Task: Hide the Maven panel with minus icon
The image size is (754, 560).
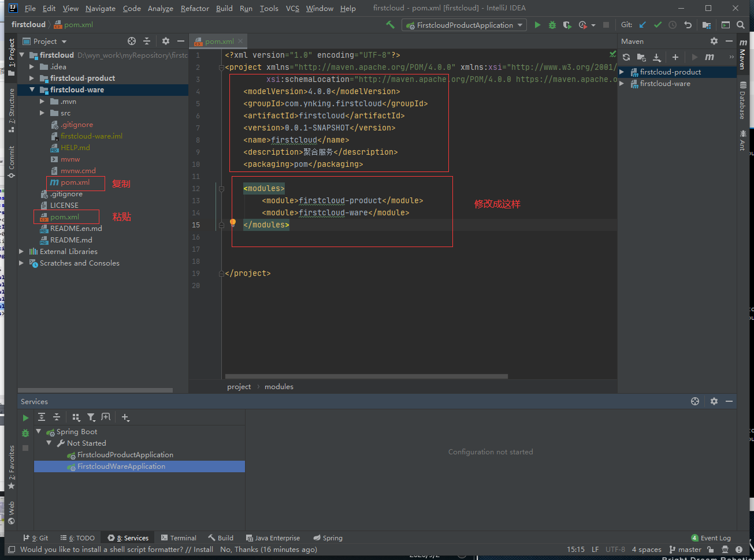Action: click(x=729, y=41)
